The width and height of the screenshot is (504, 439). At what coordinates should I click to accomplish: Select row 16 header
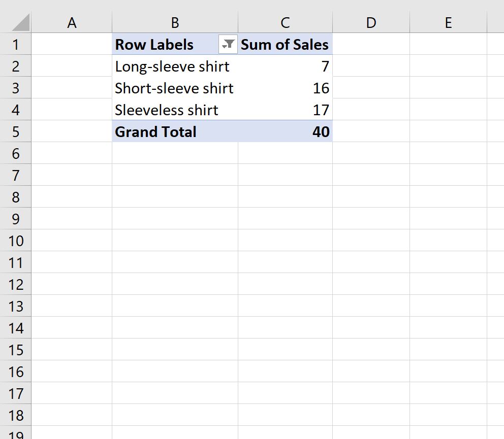click(x=15, y=372)
